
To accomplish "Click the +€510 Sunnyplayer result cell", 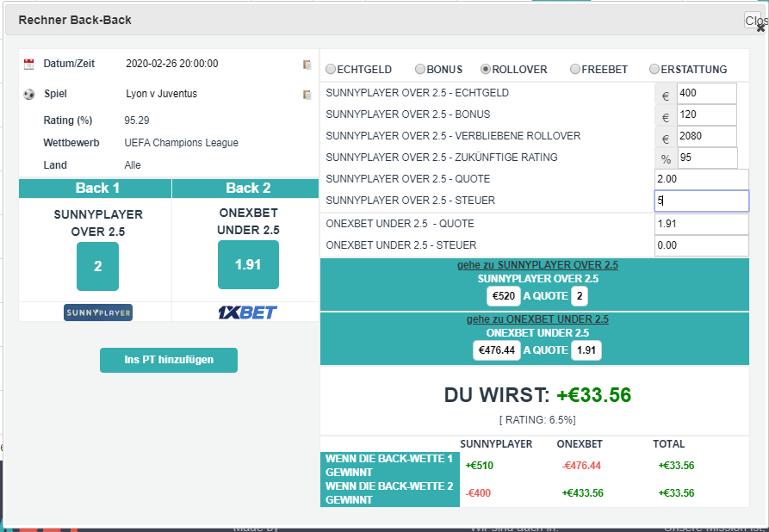I will (x=479, y=466).
